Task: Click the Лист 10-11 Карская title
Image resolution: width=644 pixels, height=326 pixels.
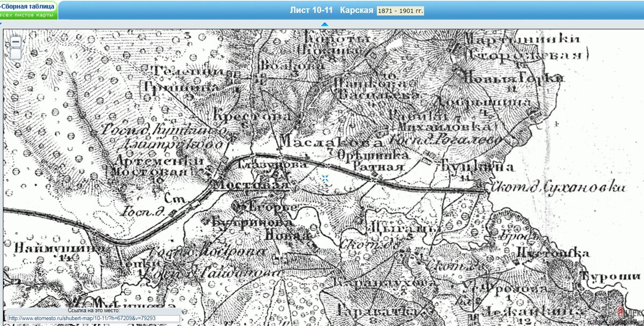Action: (331, 10)
